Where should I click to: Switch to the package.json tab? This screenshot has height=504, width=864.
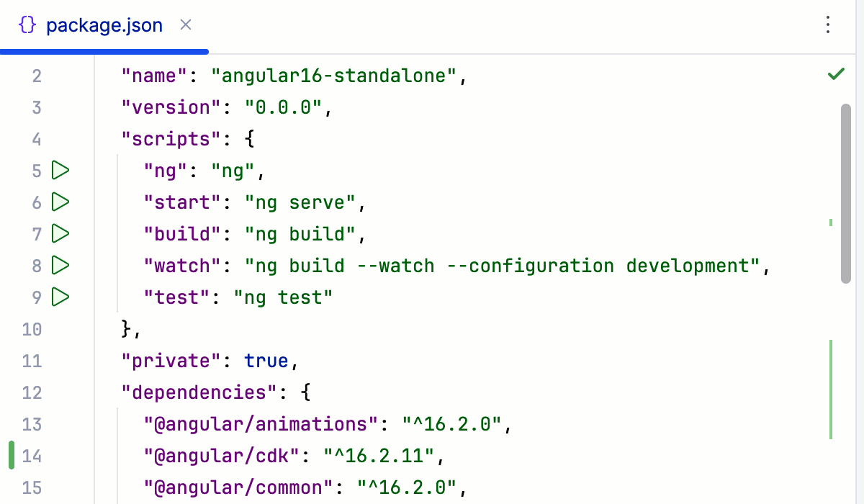(x=104, y=24)
